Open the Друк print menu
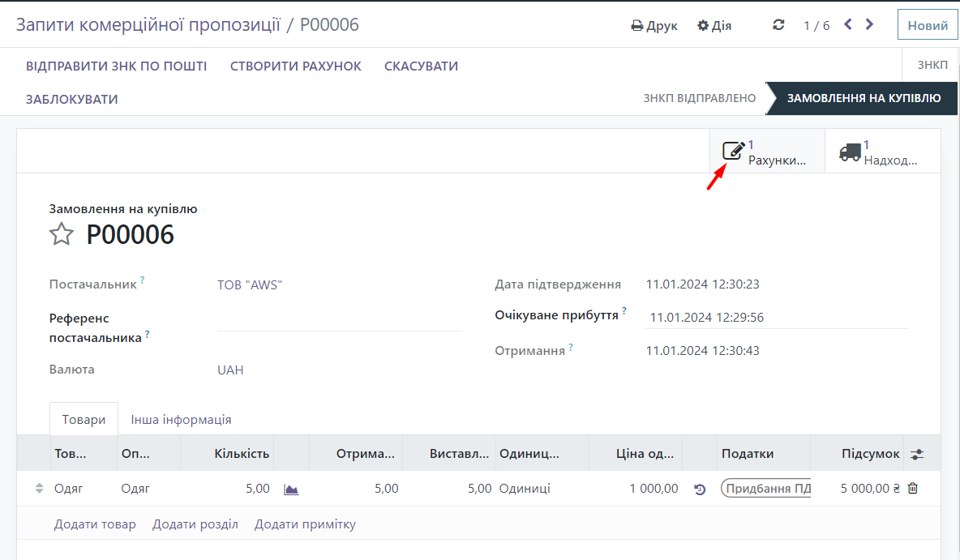 [x=654, y=26]
